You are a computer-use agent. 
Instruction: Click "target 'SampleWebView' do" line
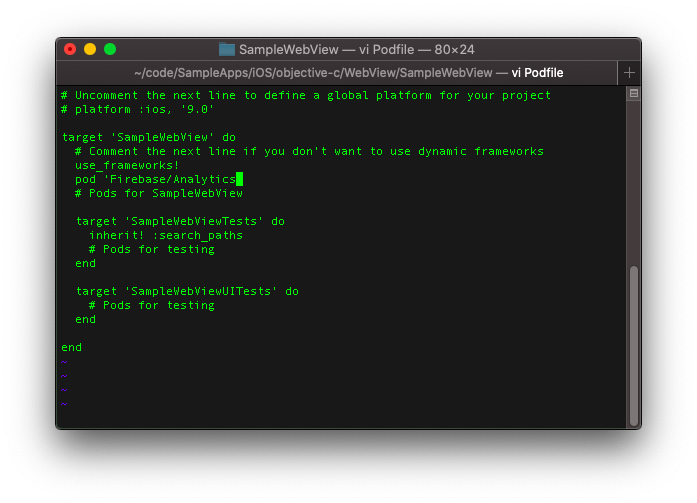pos(148,137)
